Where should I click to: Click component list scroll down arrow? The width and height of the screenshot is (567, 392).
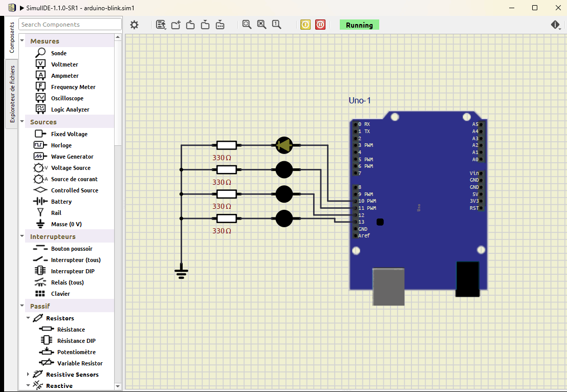point(118,386)
